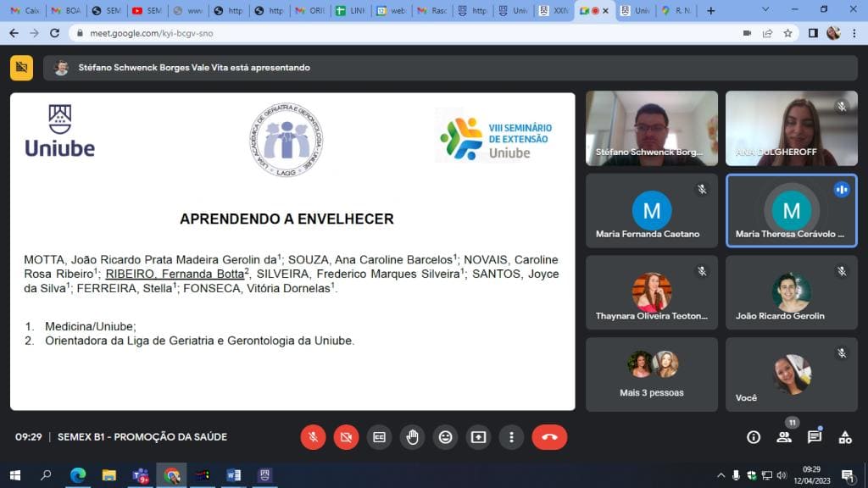
Task: Select Stéfano Schwenck Borges video tile
Action: coord(652,129)
